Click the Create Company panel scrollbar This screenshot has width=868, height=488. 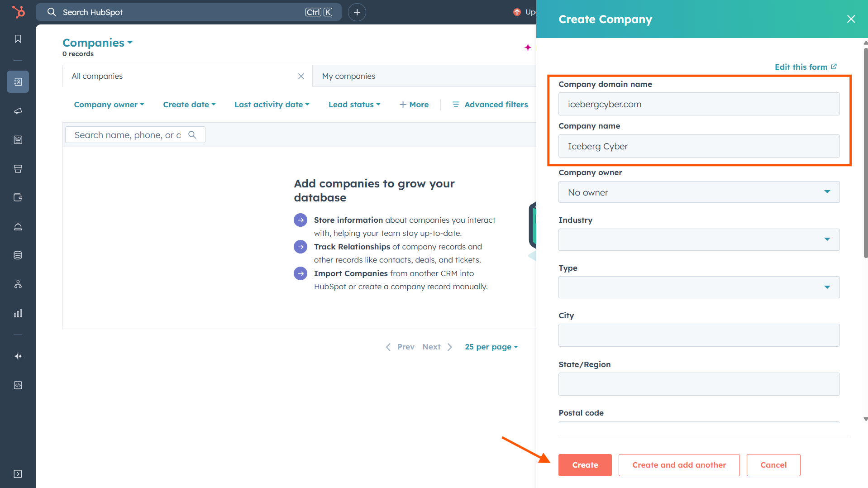coord(865,153)
